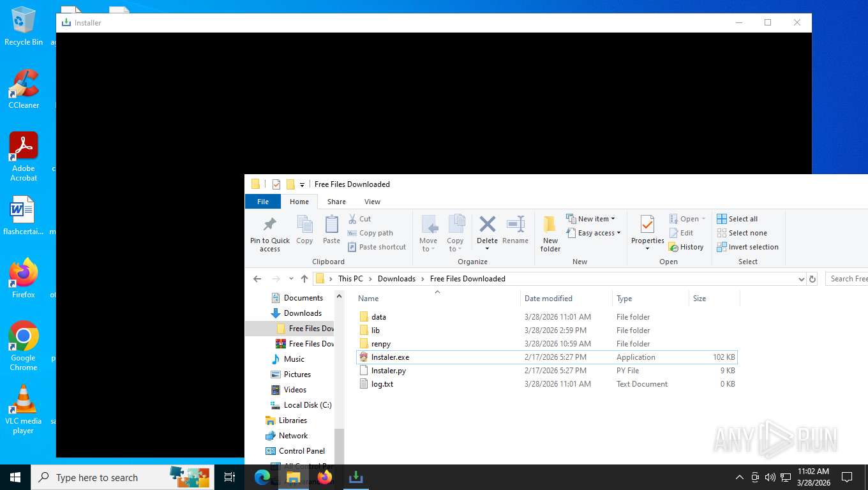The width and height of the screenshot is (868, 490).
Task: Refresh the current folder view
Action: click(x=812, y=279)
